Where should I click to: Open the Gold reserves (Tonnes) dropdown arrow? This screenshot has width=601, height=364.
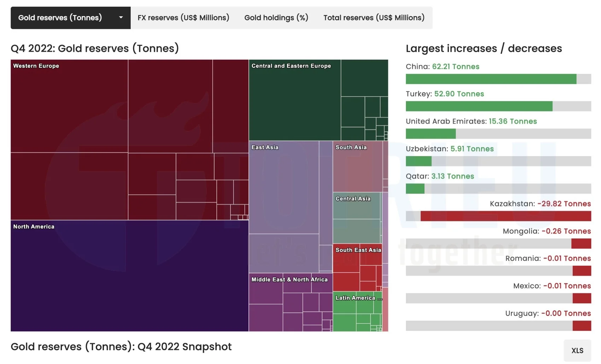point(121,18)
